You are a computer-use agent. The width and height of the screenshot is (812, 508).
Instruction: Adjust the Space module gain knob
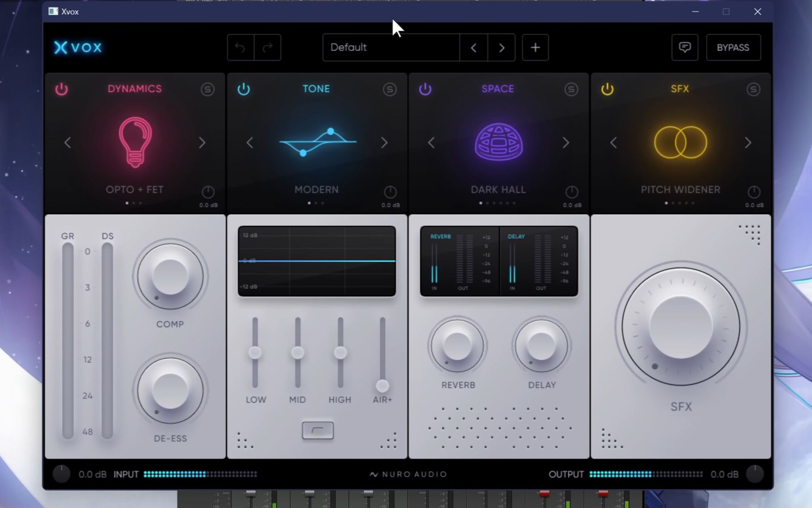point(572,192)
